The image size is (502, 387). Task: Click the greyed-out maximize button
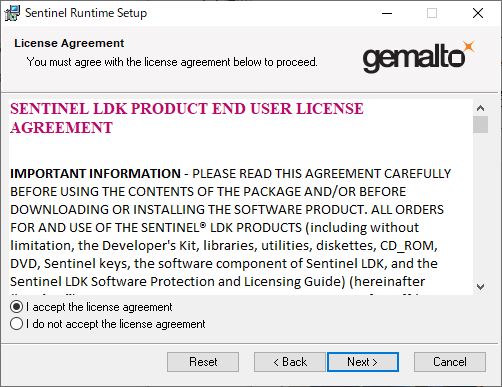[432, 13]
